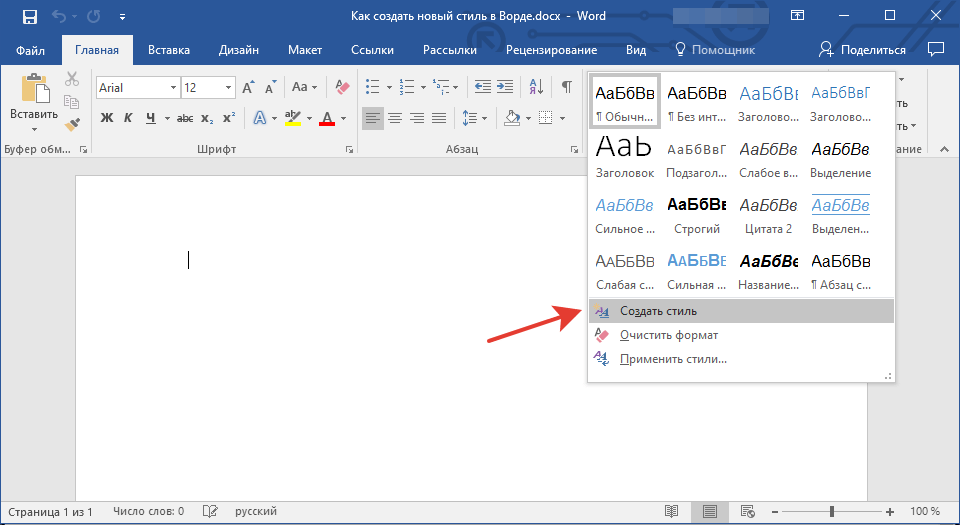
Task: Select the Строгий style thumbnail
Action: point(697,213)
